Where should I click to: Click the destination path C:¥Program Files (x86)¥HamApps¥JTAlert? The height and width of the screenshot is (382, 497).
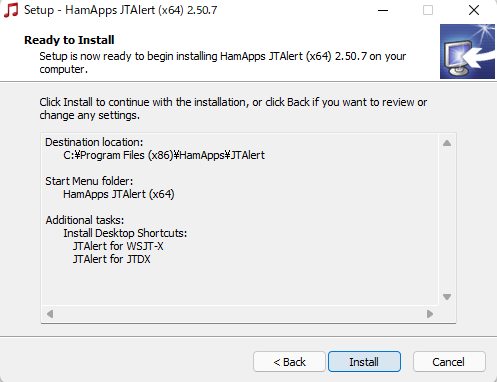point(164,155)
